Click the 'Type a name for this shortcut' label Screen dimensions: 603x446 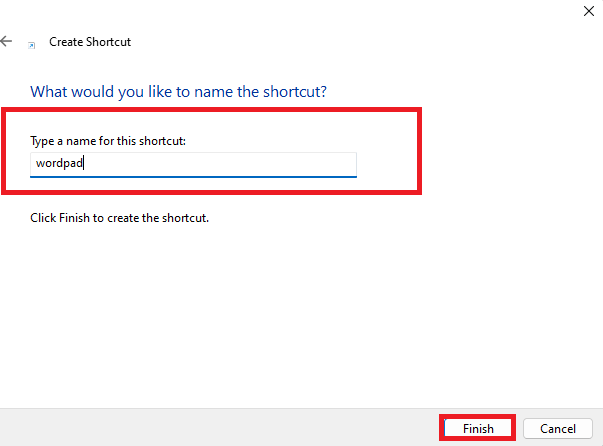click(x=108, y=141)
